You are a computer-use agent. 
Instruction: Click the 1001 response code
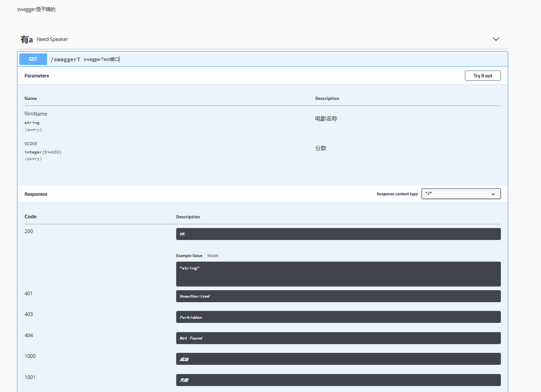tap(30, 377)
